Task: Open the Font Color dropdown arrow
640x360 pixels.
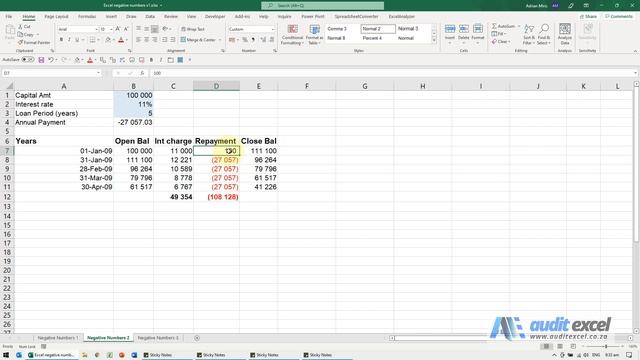Action: click(x=127, y=40)
